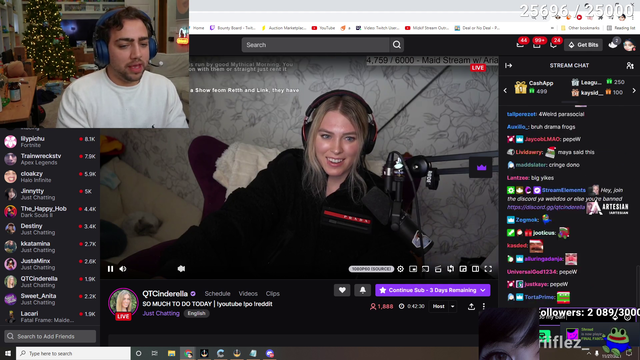Click the Host button
Image resolution: width=640 pixels, height=360 pixels.
click(x=438, y=306)
